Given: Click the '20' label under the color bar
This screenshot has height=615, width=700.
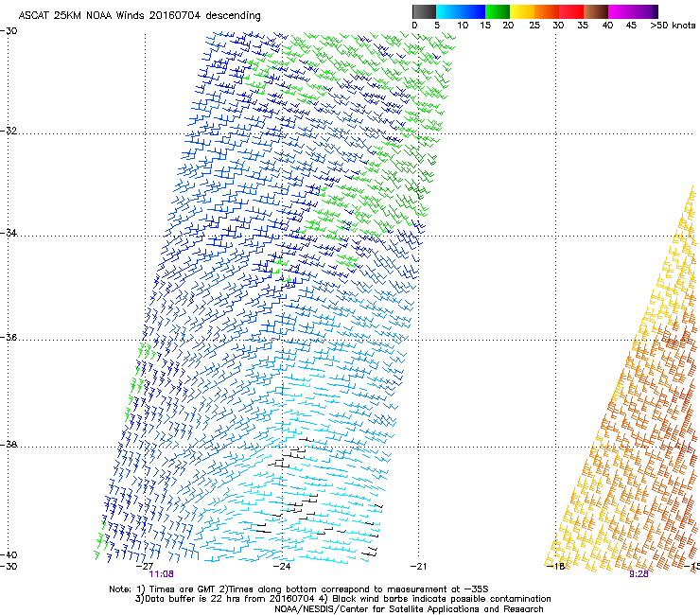Looking at the screenshot, I should [508, 26].
